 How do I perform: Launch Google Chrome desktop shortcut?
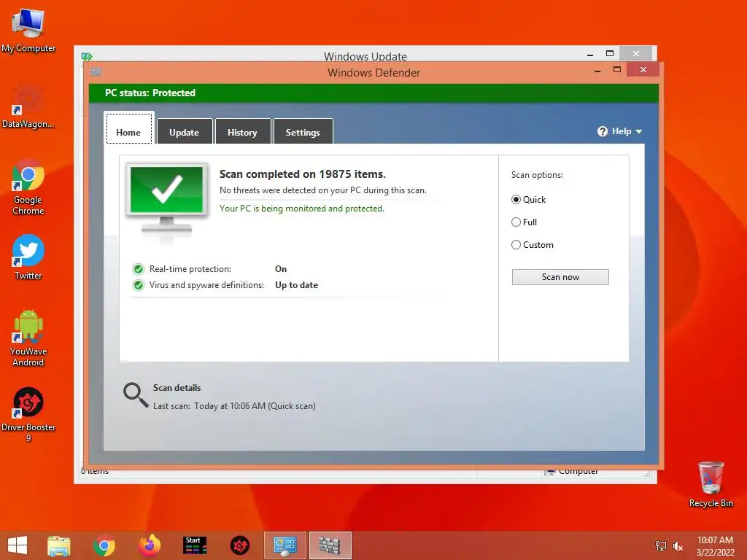[x=28, y=187]
